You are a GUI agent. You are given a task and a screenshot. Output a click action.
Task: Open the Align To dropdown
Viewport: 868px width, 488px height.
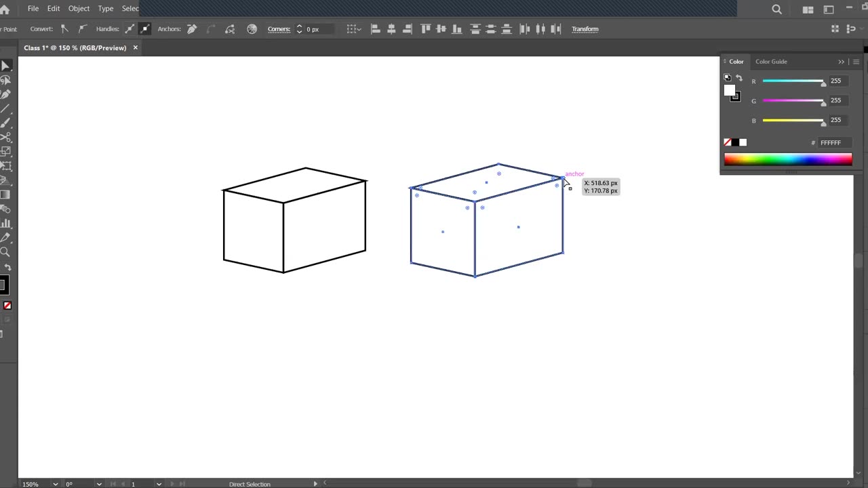point(354,29)
